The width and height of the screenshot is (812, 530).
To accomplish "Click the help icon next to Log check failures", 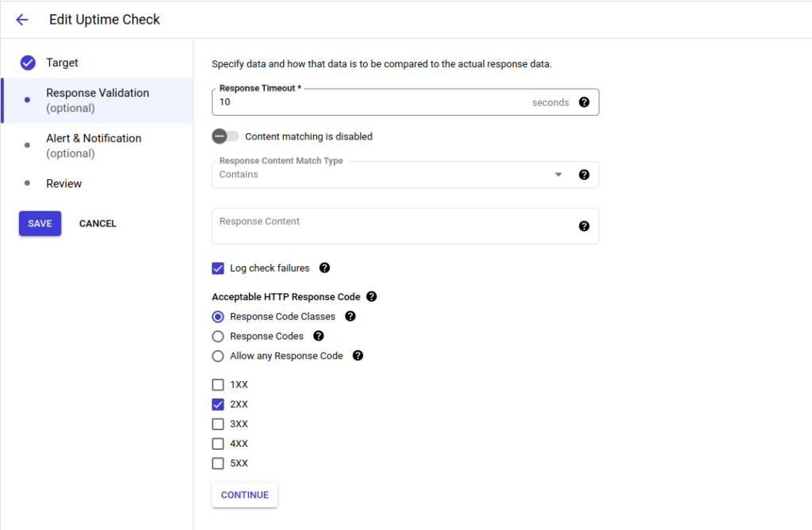I will pyautogui.click(x=324, y=268).
